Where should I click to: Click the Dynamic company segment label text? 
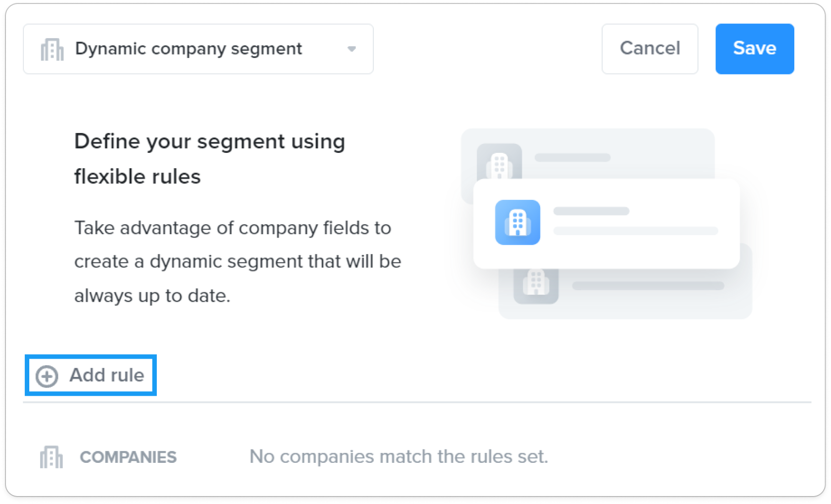pyautogui.click(x=189, y=49)
